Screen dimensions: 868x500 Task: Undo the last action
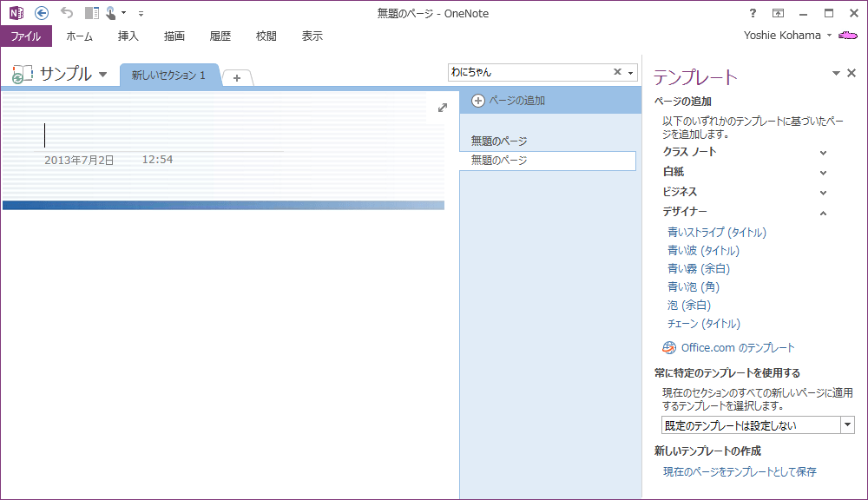click(x=67, y=12)
